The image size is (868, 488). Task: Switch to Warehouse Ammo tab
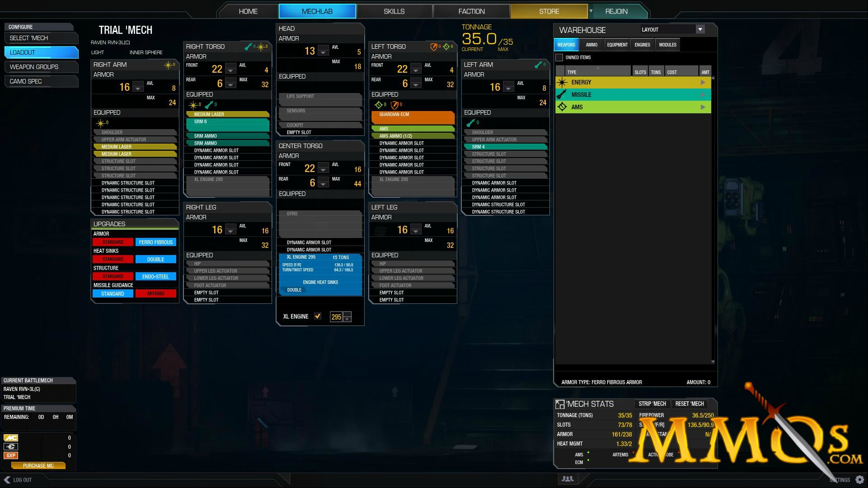pos(591,45)
